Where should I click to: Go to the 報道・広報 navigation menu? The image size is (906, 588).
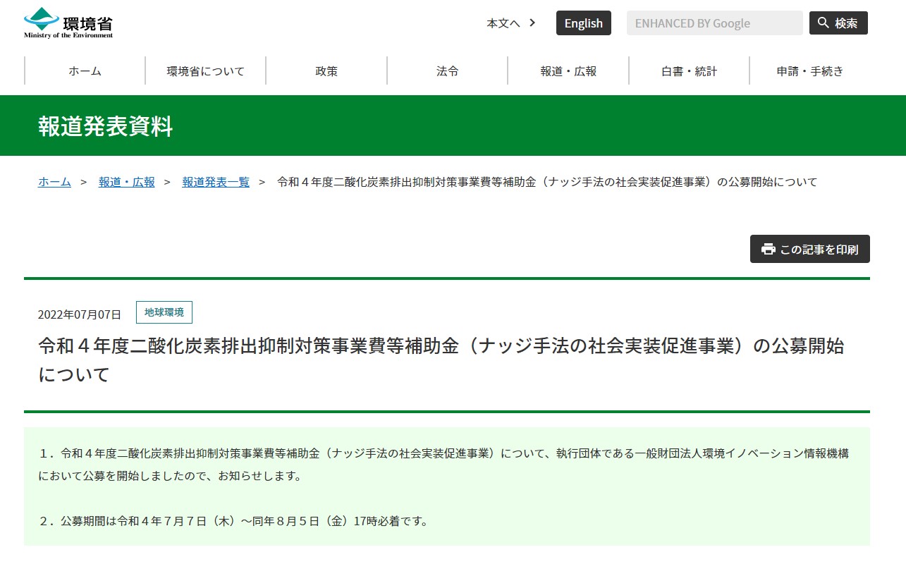(568, 71)
